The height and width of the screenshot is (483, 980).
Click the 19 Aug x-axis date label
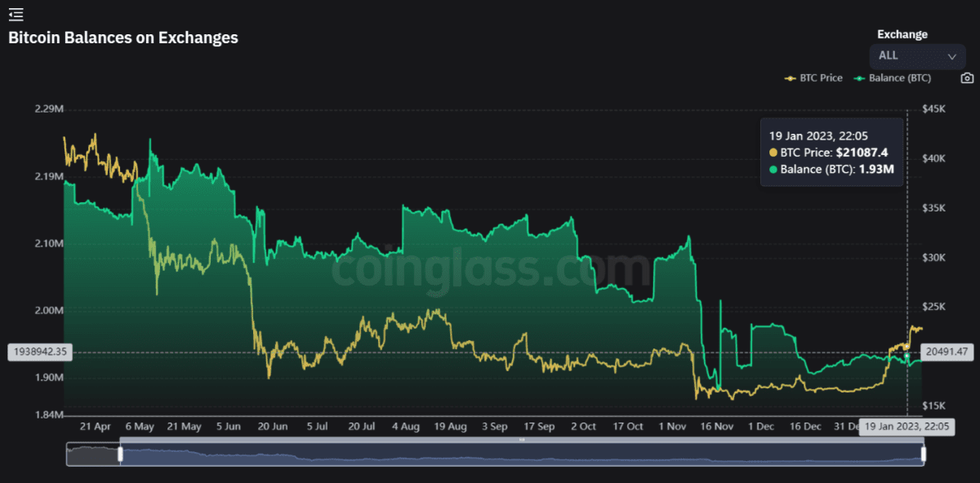click(x=450, y=427)
